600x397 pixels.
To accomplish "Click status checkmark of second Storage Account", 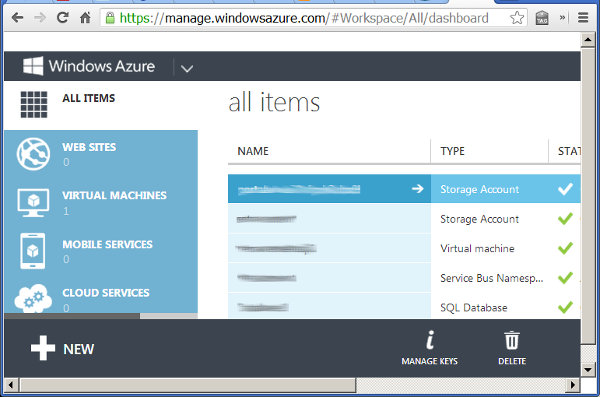I will tap(565, 218).
